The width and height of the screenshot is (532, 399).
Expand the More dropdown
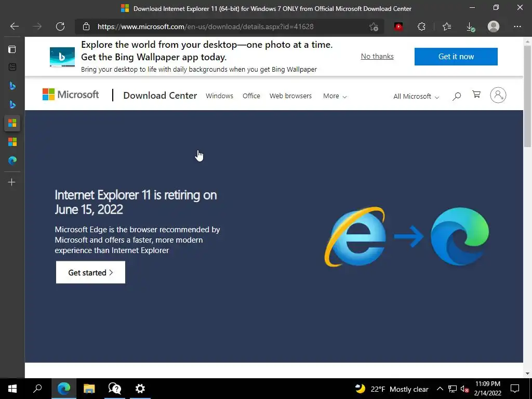(335, 96)
